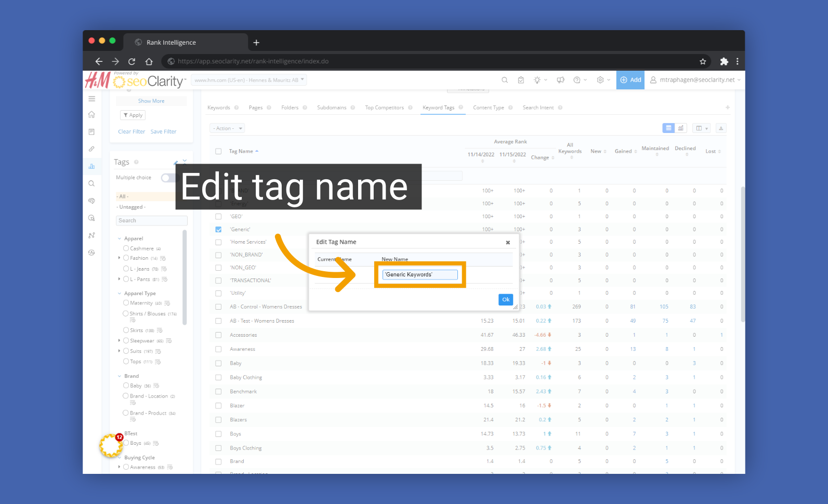Check the 'GEO' tag row checkbox
This screenshot has height=504, width=828.
pos(218,217)
